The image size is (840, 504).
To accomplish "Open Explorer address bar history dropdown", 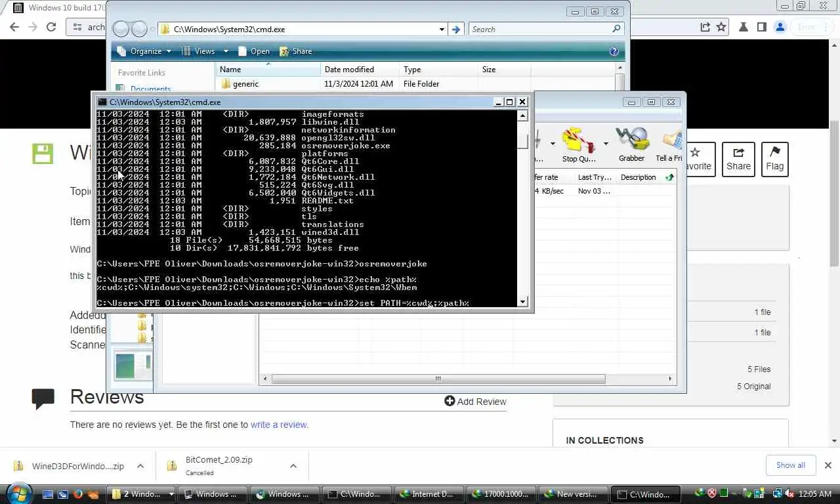I will [x=442, y=29].
